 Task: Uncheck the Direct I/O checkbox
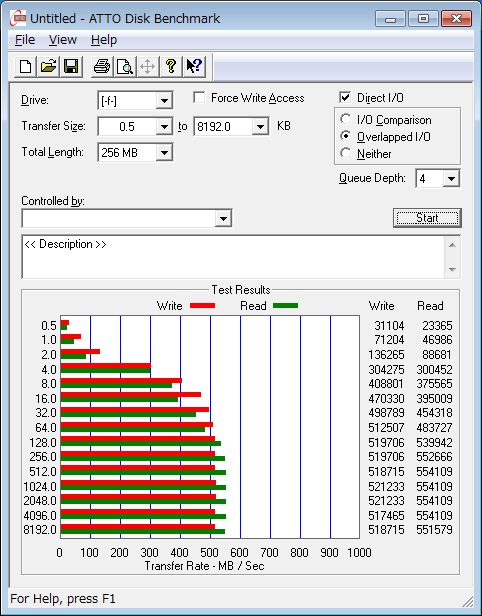(345, 97)
